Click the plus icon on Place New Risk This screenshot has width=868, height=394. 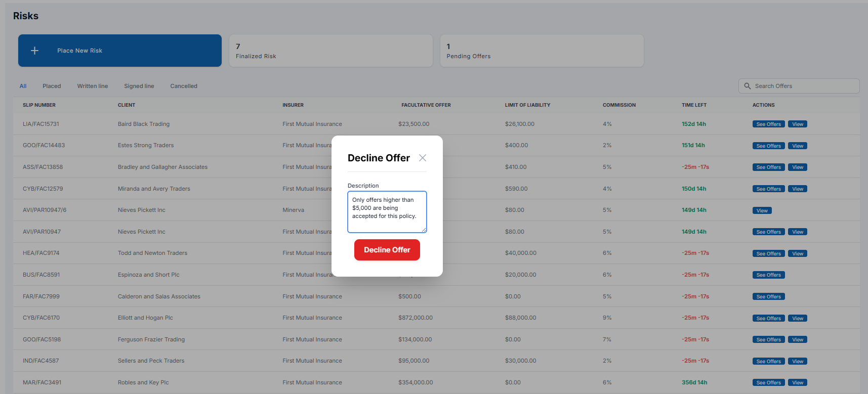click(35, 51)
